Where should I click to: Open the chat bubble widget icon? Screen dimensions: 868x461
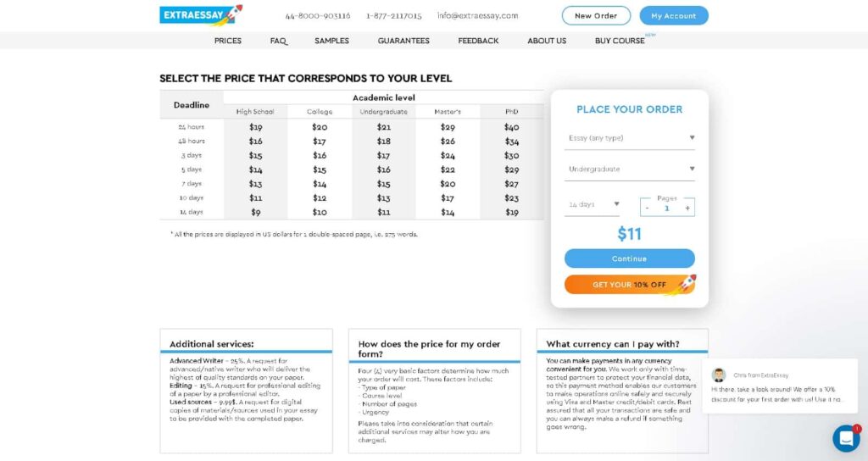(847, 438)
